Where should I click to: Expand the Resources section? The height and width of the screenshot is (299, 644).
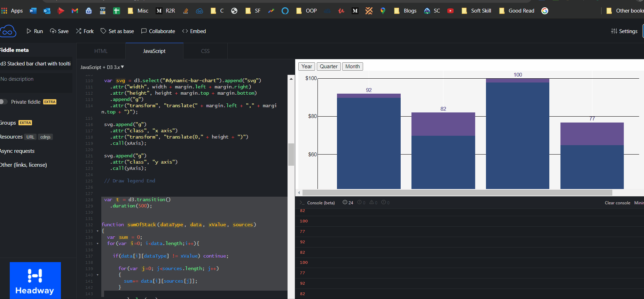(x=11, y=137)
